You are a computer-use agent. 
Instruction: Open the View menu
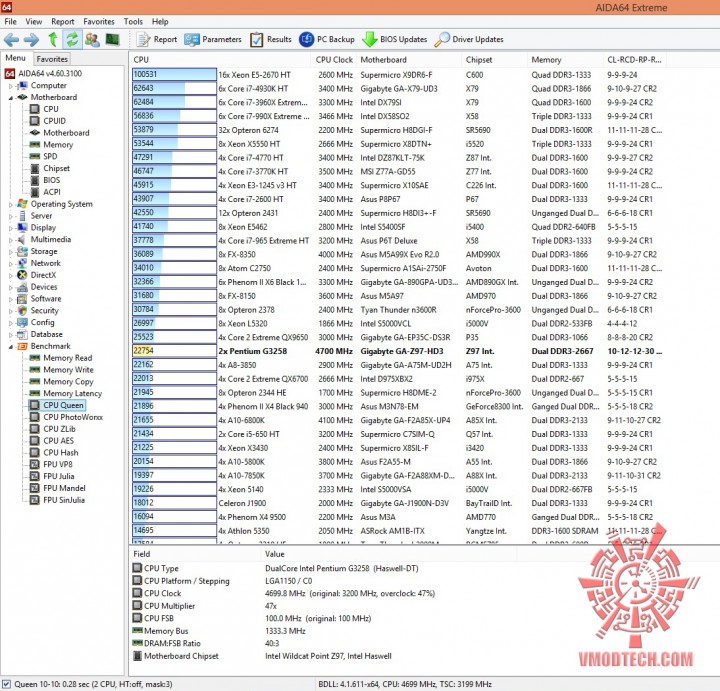(34, 22)
